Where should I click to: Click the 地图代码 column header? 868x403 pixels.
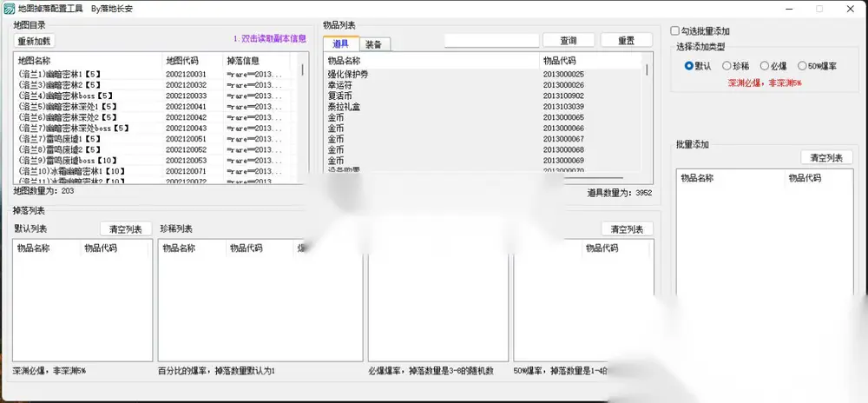(x=192, y=61)
